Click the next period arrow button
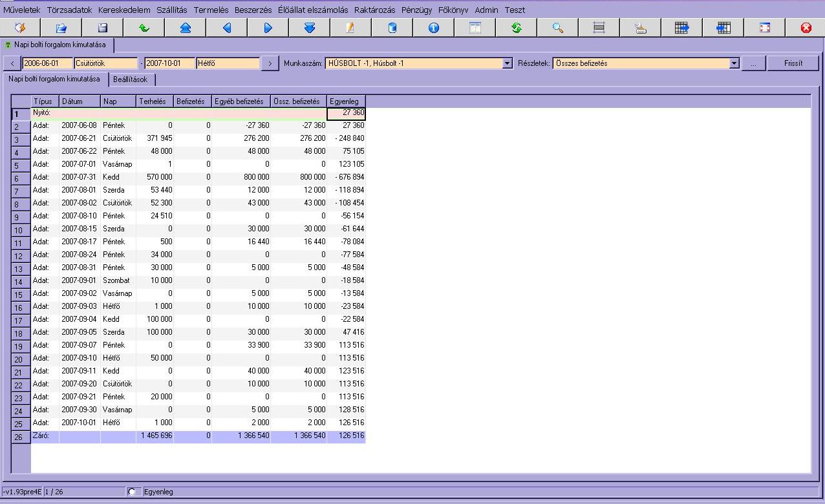825x504 pixels. [270, 63]
